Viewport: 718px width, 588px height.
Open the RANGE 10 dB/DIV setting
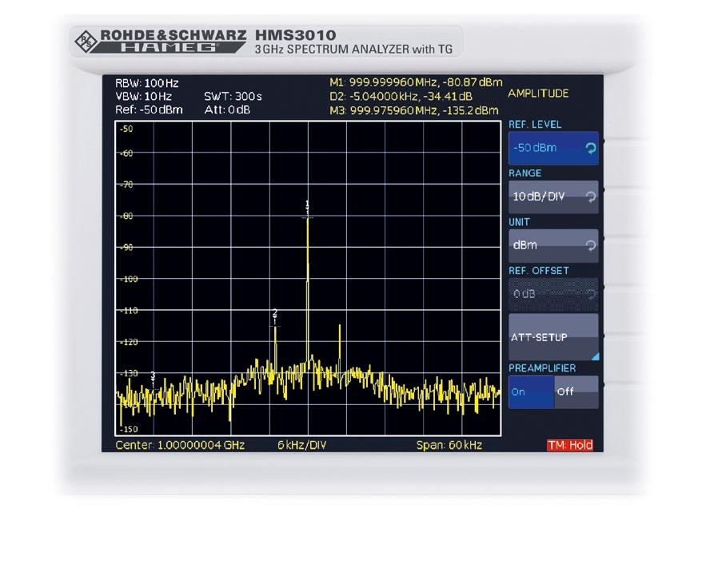pyautogui.click(x=553, y=197)
